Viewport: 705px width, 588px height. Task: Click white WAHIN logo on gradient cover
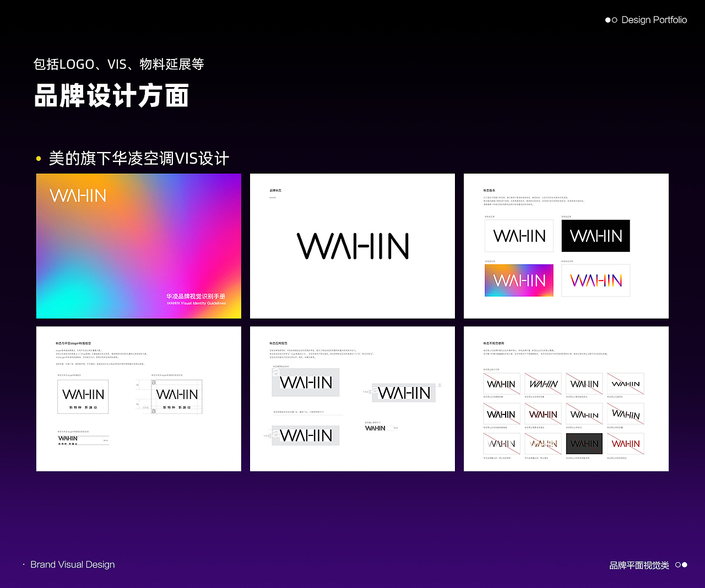point(78,196)
